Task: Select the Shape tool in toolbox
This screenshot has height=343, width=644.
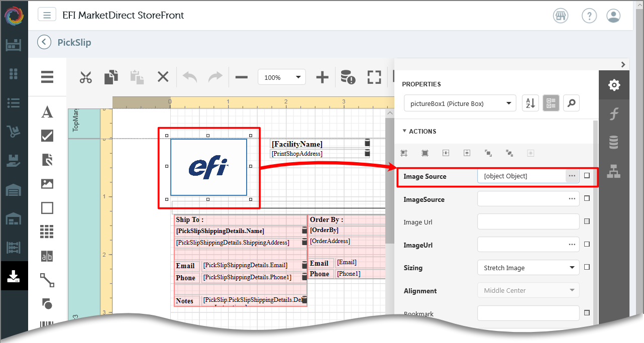Action: pyautogui.click(x=47, y=303)
